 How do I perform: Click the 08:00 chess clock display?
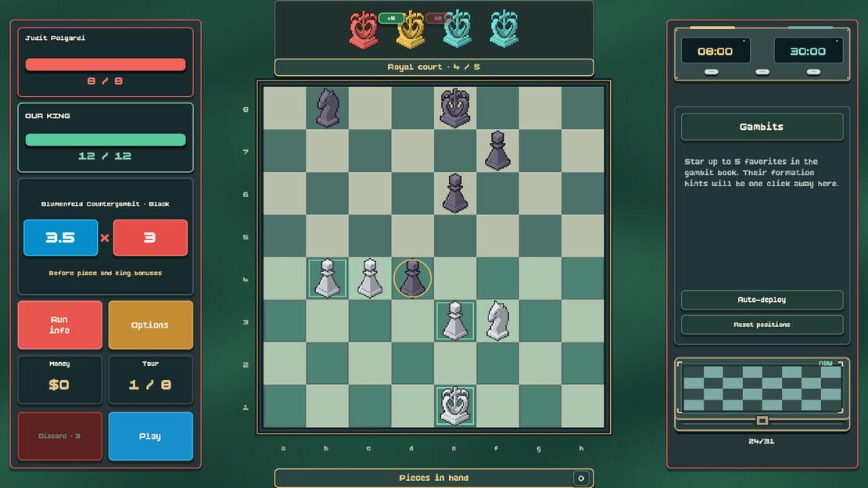[x=716, y=52]
